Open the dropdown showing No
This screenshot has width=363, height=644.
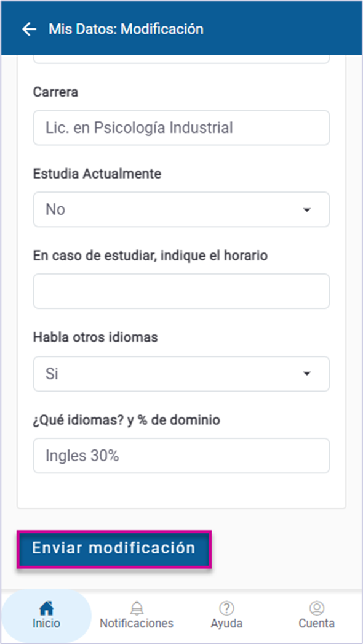click(x=181, y=209)
